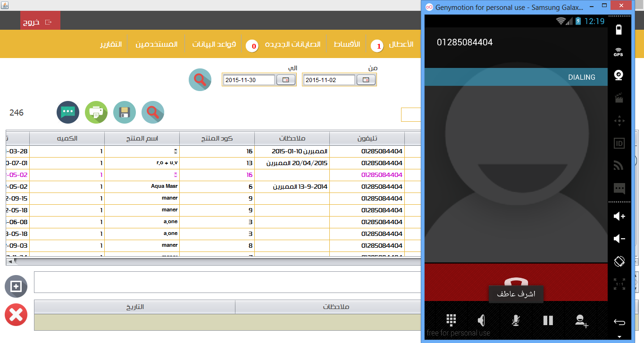Open the قواعد البيانات menu
644x343 pixels.
tap(214, 44)
